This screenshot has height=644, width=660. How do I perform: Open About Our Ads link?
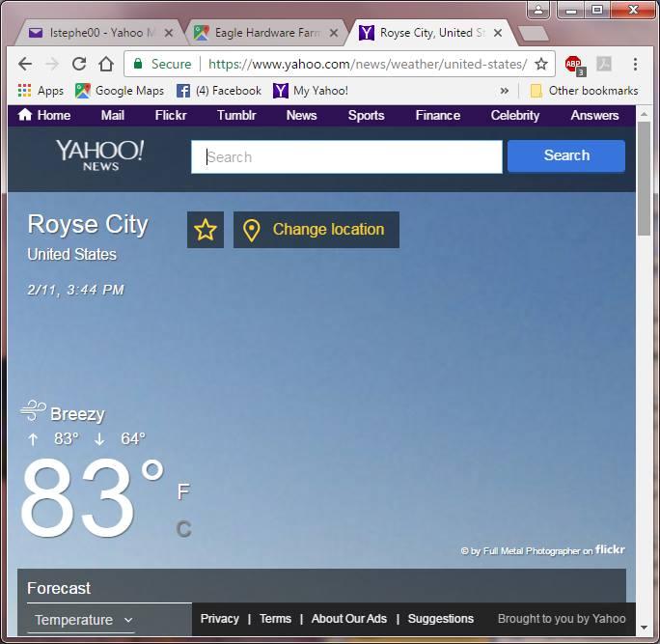349,618
